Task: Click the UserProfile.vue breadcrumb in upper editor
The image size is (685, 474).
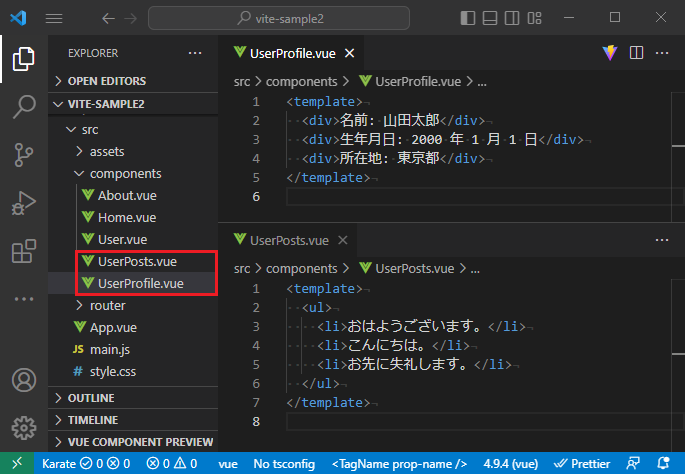Action: [x=410, y=82]
